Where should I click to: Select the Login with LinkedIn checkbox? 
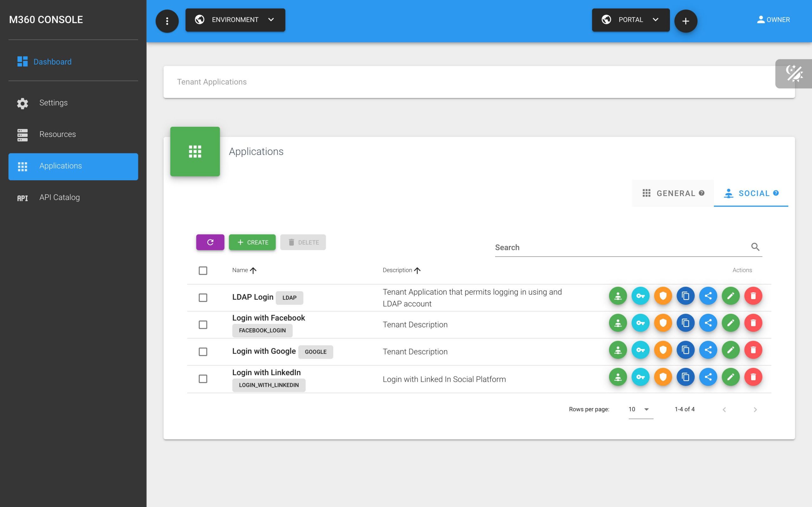[x=203, y=379]
